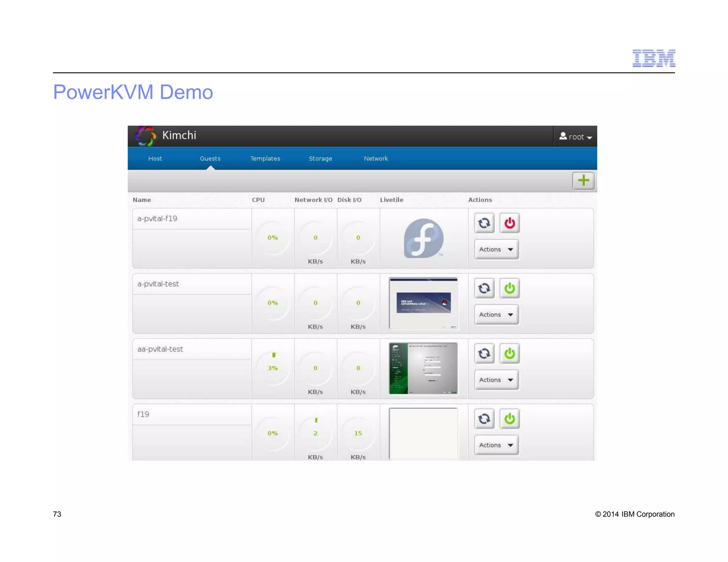Screen dimensions: 728x562
Task: Click the Network I/O gauge showing 2
Action: pos(315,433)
